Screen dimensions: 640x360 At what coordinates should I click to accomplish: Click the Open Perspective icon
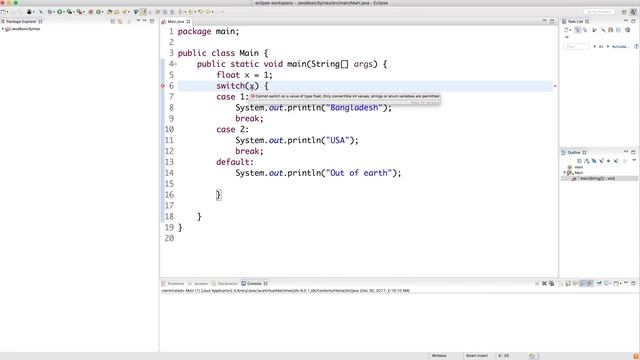624,12
